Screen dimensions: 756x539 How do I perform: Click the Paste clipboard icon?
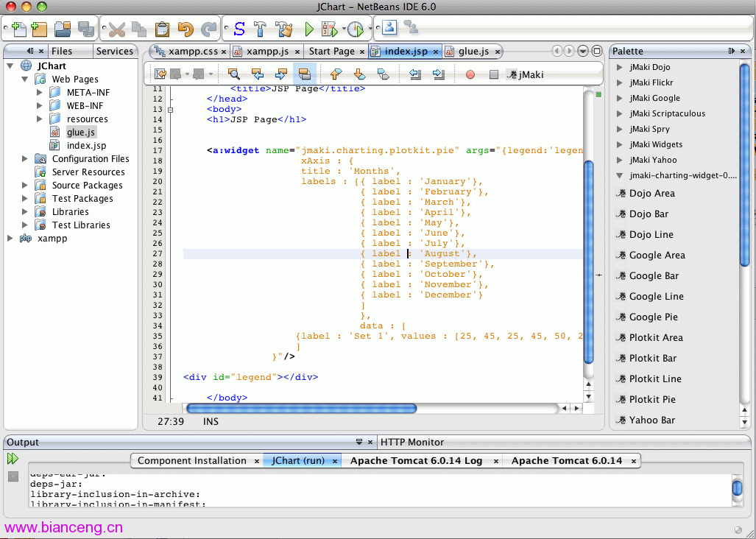163,29
